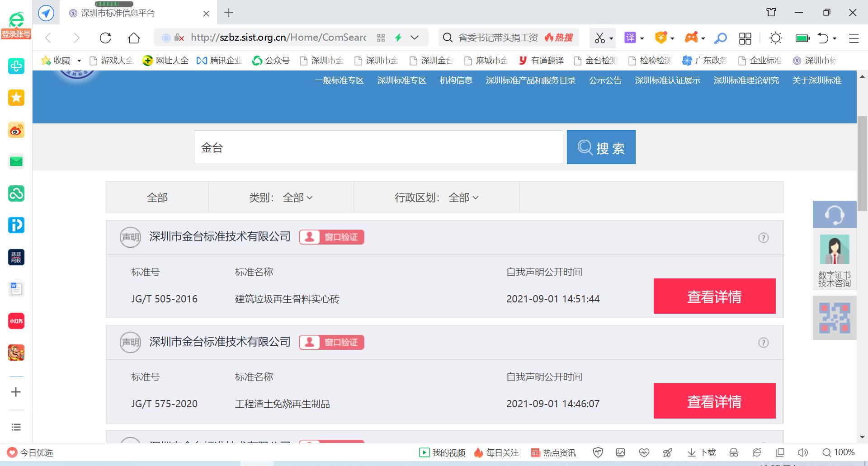Expand the 收藏 bookmarks dropdown arrow

point(79,61)
